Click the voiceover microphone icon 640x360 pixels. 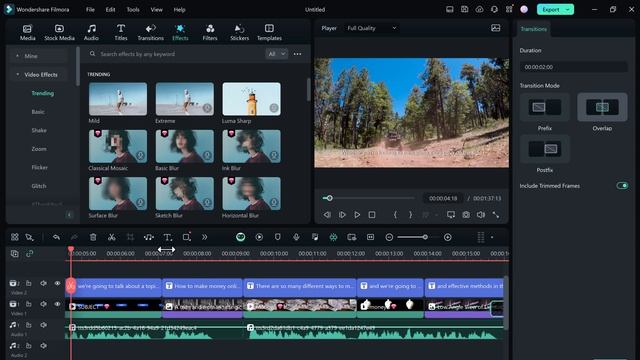[296, 237]
